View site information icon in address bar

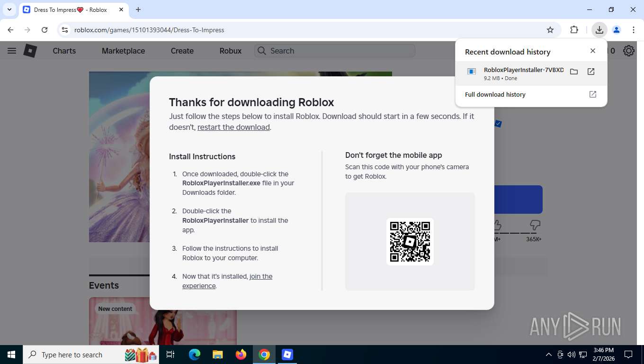[x=65, y=30]
